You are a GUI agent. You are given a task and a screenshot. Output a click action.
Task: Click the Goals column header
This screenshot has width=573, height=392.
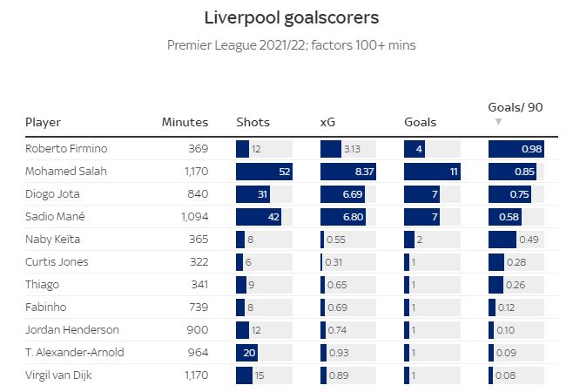pos(421,122)
